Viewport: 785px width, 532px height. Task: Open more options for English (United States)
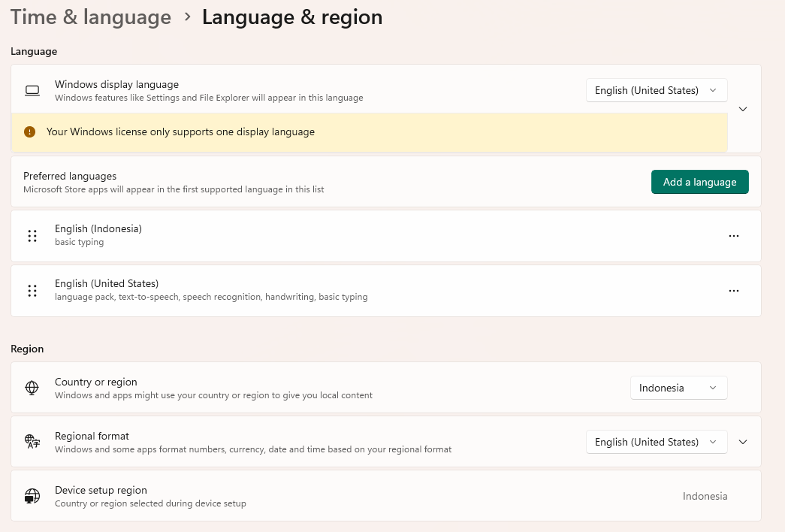(734, 291)
